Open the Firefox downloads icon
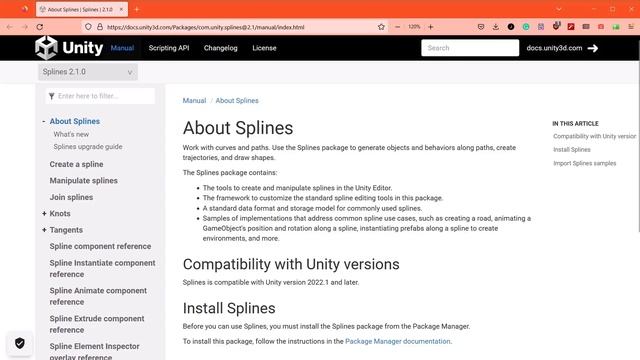This screenshot has height=360, width=640. coord(496,27)
